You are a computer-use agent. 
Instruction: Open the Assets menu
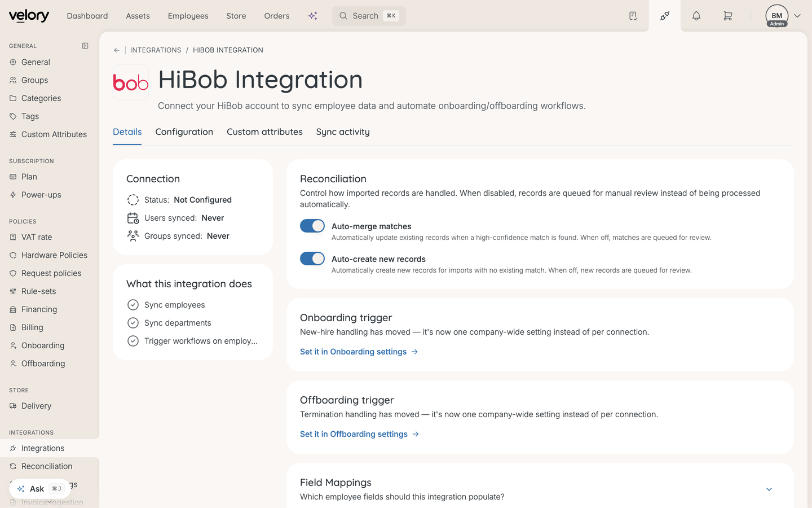tap(138, 16)
